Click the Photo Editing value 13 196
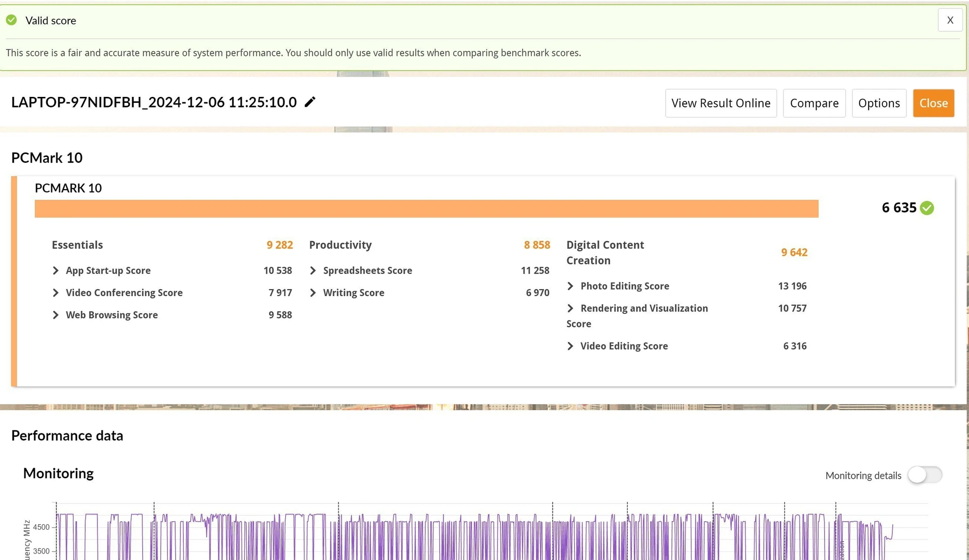The image size is (969, 560). coord(792,286)
